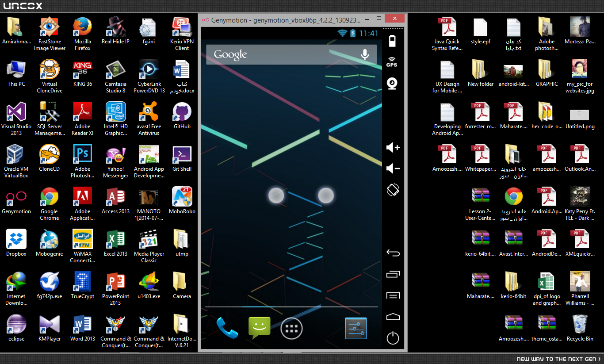
Task: Open the Android Settings shortcut on dock
Action: (x=356, y=328)
